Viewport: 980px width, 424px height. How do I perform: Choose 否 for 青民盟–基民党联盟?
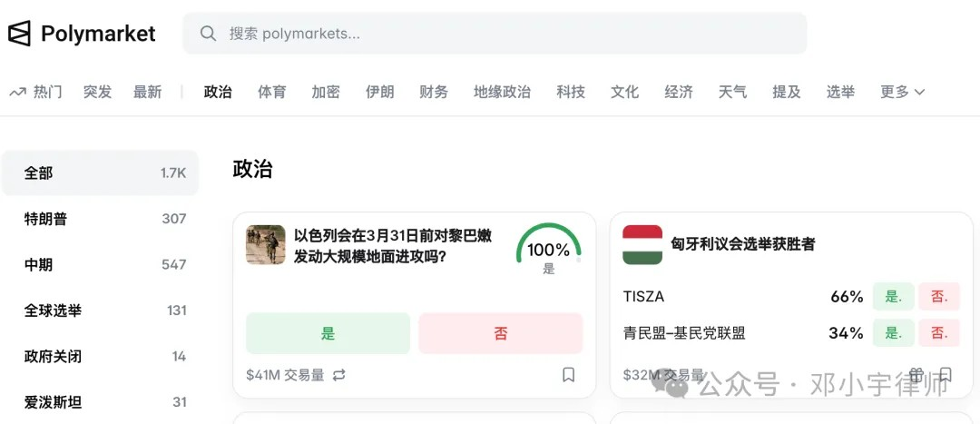[x=939, y=333]
